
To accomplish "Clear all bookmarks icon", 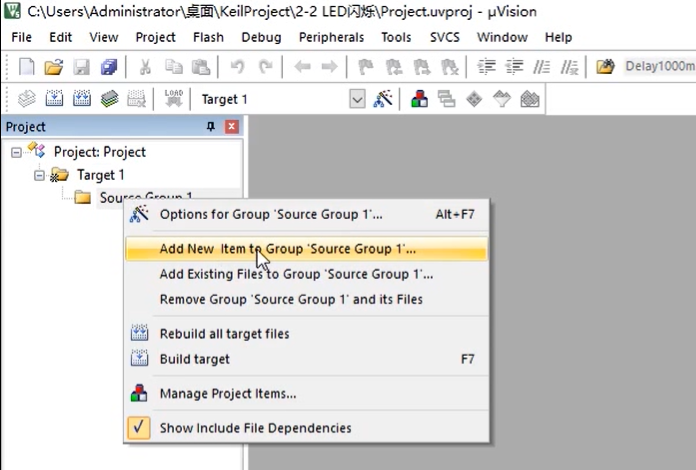I will pyautogui.click(x=449, y=67).
